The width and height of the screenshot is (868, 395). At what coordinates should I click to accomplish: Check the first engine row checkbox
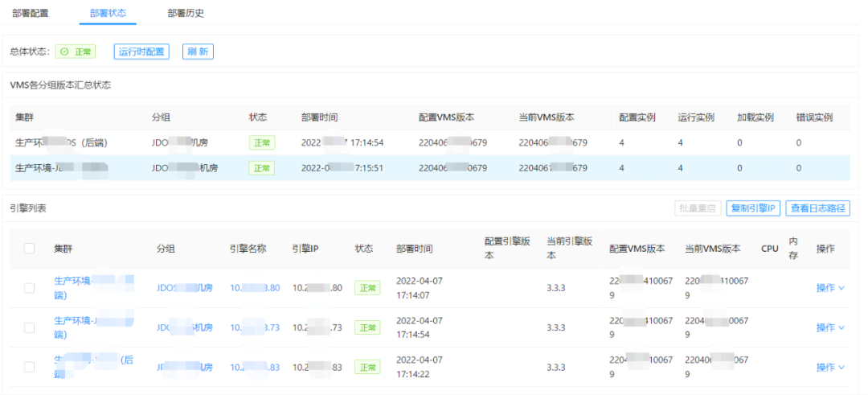pos(30,288)
